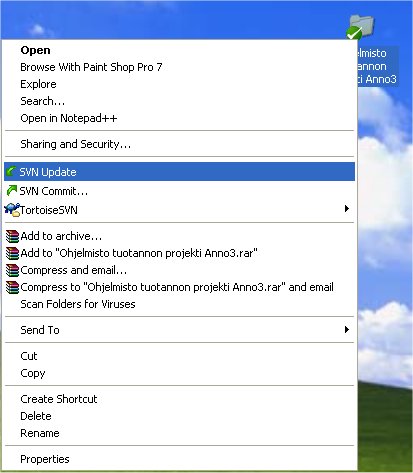Screen dimensions: 413x473
Task: Click the WinRAR icon beside Add to "Ohjelmisto tuotannon projekti Anno3.rar"
Action: 13,253
